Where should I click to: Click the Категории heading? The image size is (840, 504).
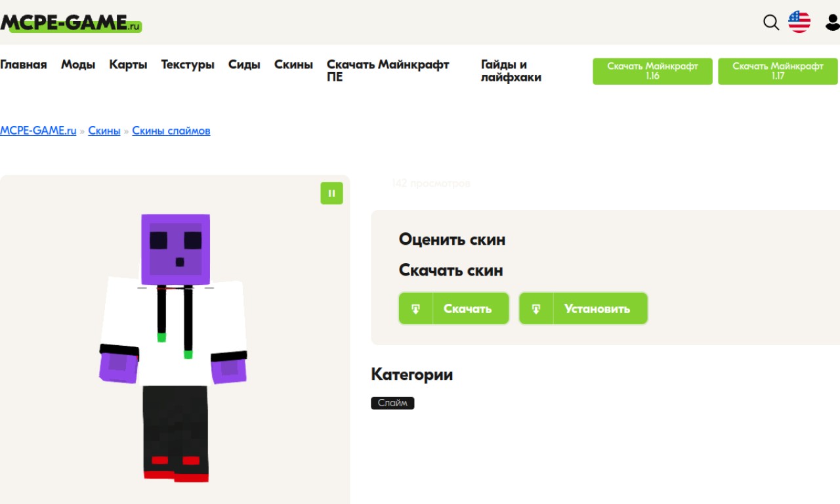pyautogui.click(x=411, y=375)
